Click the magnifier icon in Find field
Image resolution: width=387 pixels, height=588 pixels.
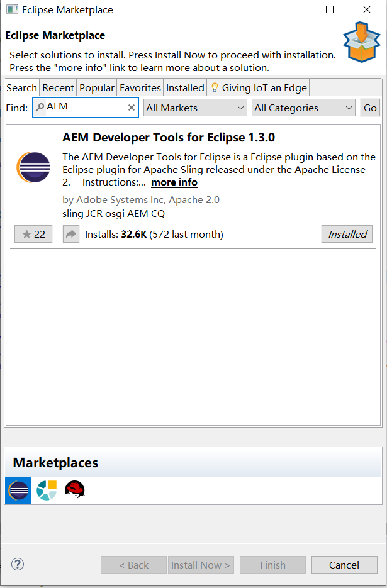click(x=40, y=108)
